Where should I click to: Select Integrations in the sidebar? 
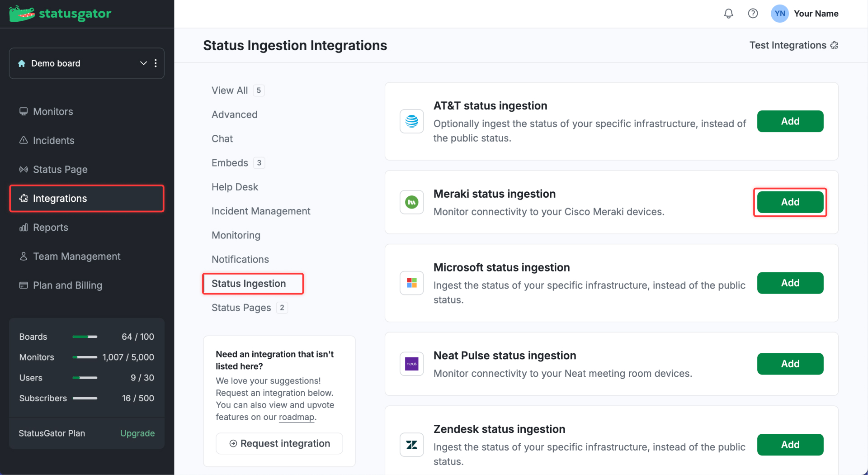pos(87,198)
